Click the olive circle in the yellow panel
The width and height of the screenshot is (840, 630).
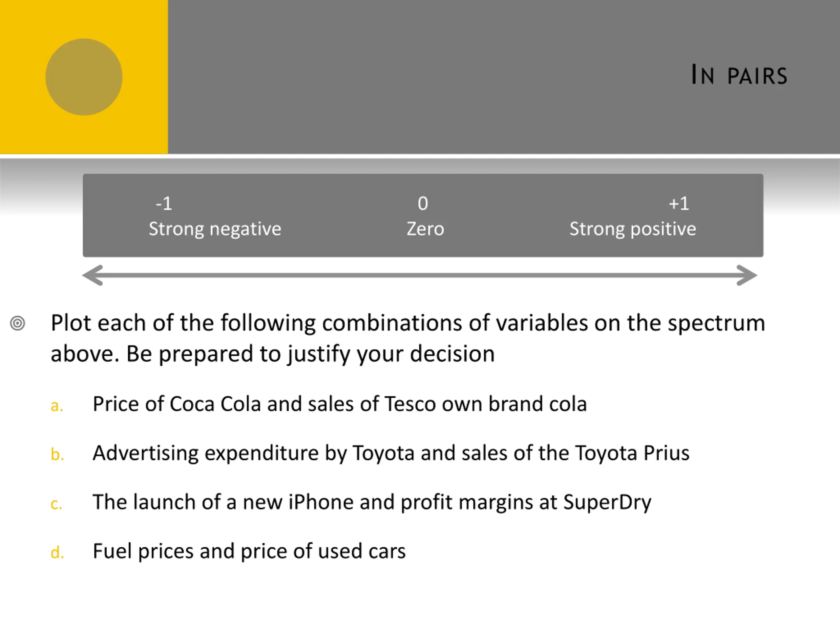tap(84, 77)
